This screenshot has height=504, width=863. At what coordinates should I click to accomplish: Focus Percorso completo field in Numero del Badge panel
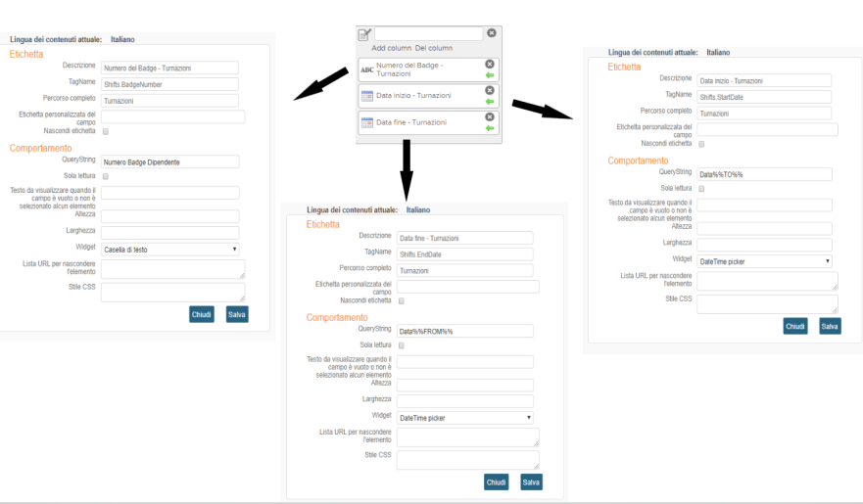pyautogui.click(x=170, y=101)
